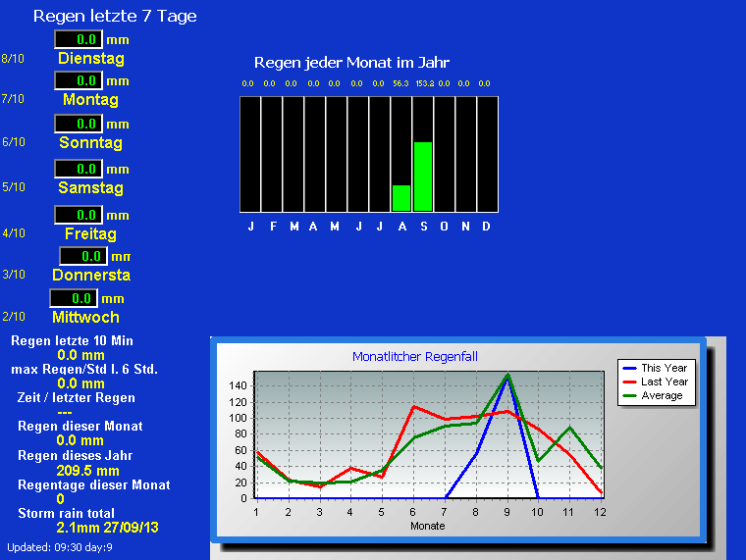Viewport: 746px width, 560px height.
Task: Click the 'D' December month letter
Action: point(486,227)
